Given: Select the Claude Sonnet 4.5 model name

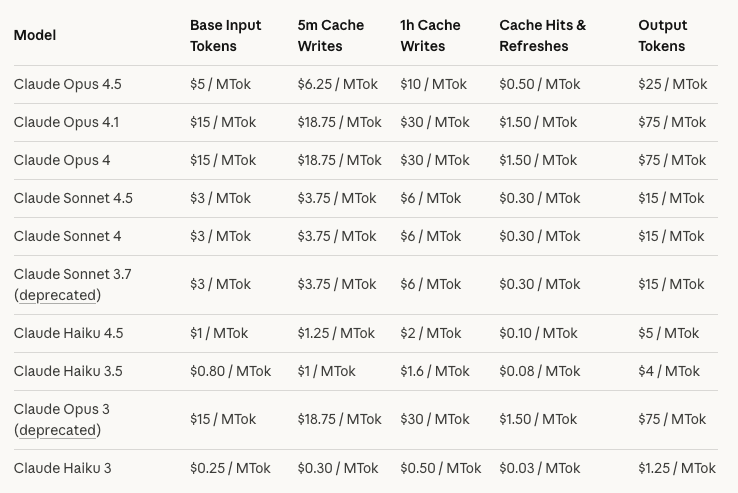Looking at the screenshot, I should 73,198.
